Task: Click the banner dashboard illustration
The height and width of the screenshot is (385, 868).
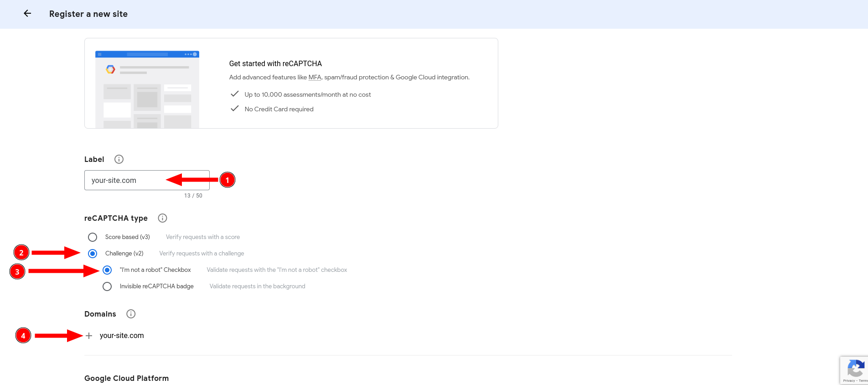Action: point(147,89)
